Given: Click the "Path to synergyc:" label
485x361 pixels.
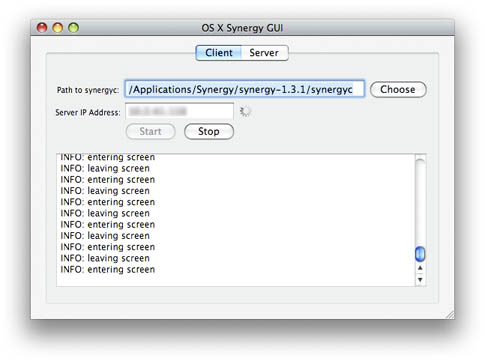Looking at the screenshot, I should [88, 90].
